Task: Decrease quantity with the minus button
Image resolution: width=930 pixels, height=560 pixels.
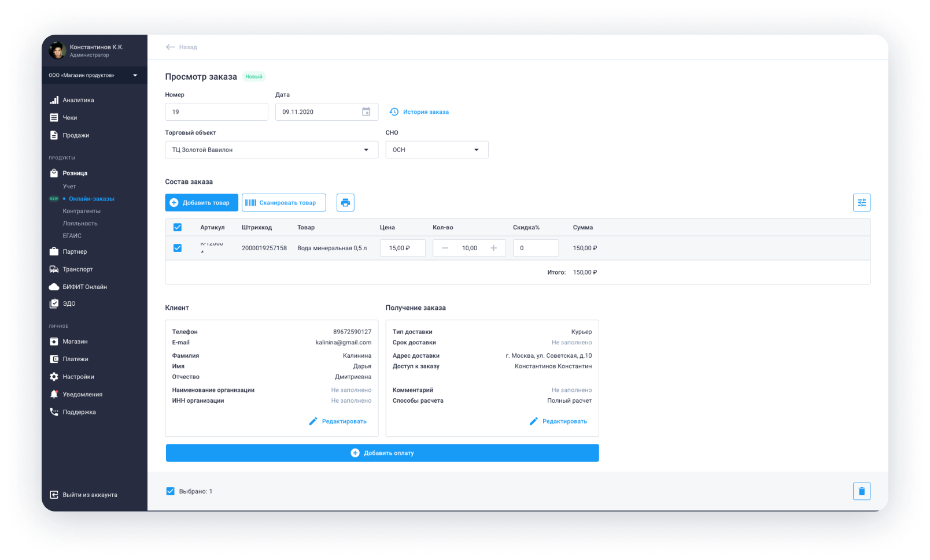Action: (x=445, y=248)
